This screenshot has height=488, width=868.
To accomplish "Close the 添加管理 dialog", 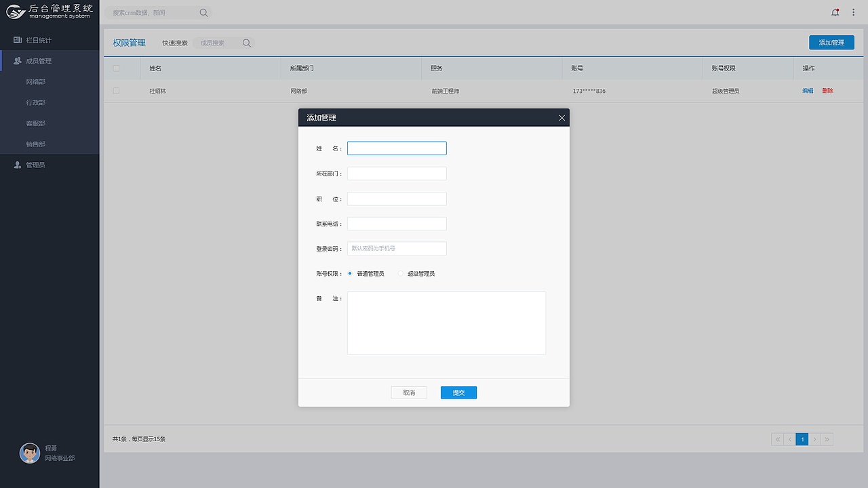I will (x=561, y=118).
